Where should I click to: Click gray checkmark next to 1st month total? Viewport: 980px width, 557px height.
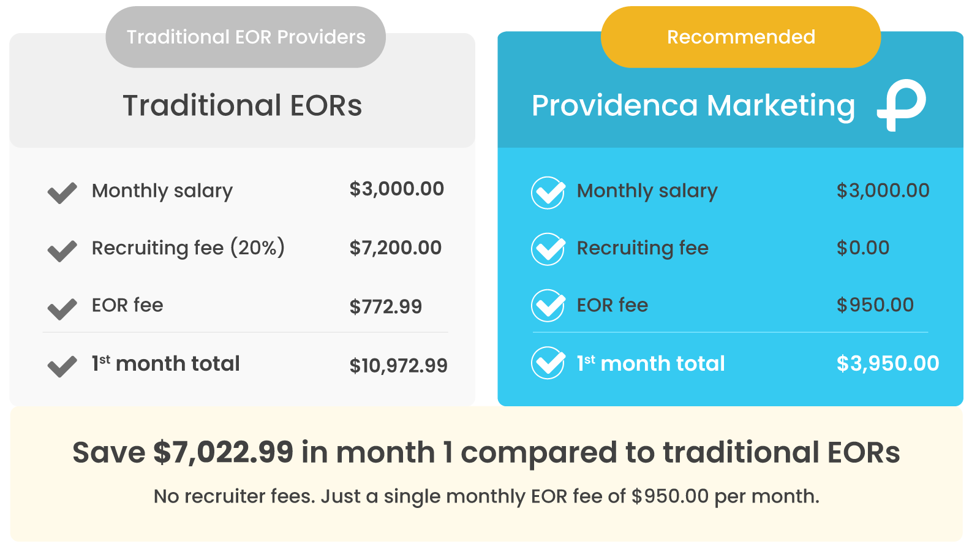[62, 366]
